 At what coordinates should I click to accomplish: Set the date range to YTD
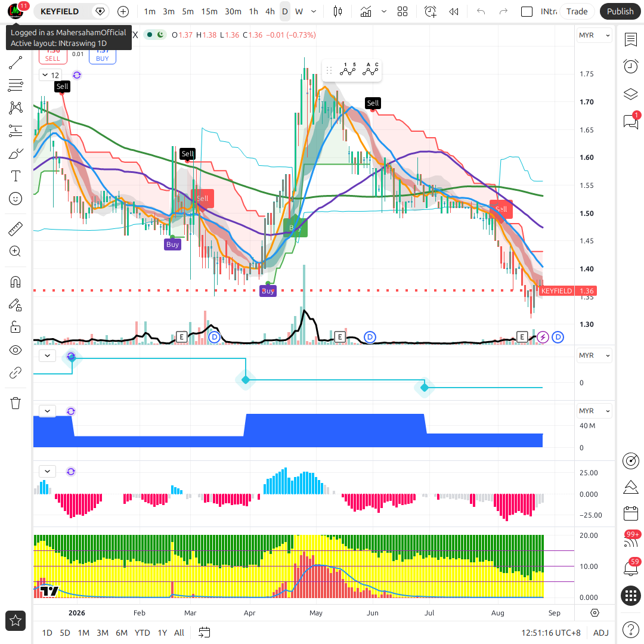pos(142,633)
